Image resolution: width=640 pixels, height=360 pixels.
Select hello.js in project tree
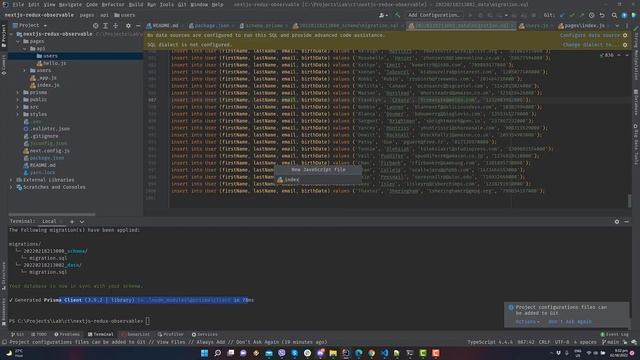pyautogui.click(x=55, y=63)
